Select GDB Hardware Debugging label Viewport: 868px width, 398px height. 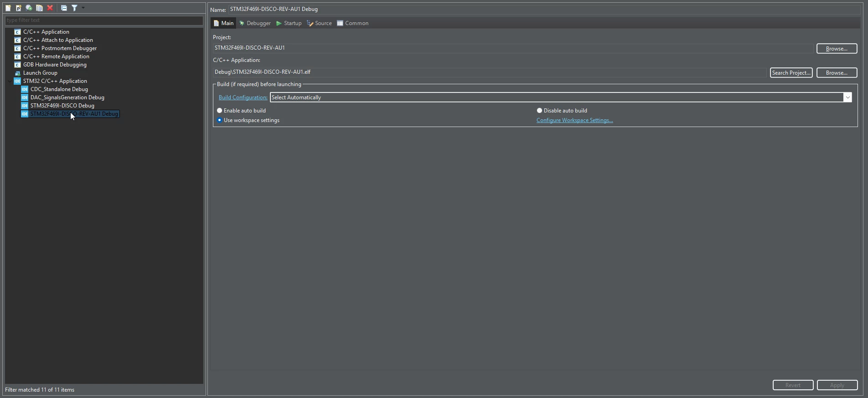(55, 65)
